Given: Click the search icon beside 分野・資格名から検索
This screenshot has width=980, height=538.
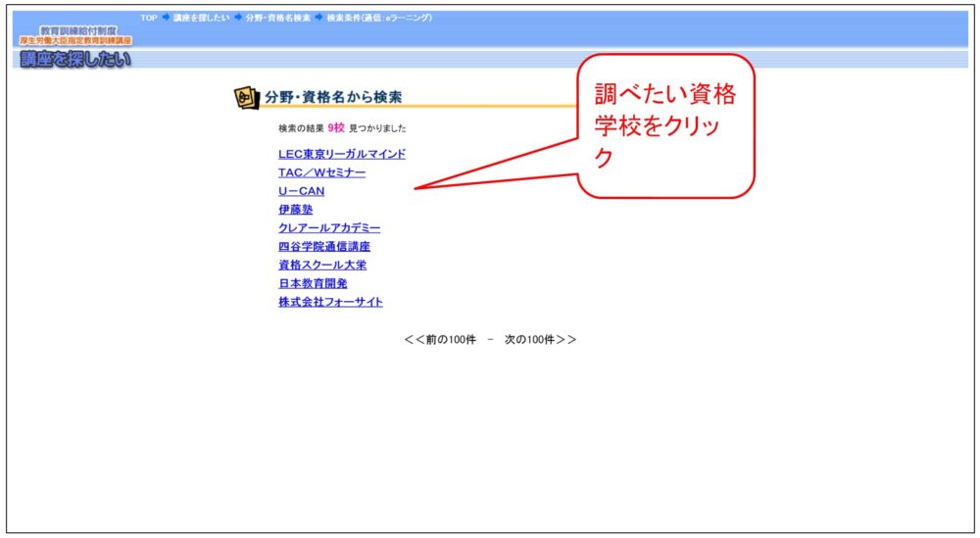Looking at the screenshot, I should click(x=246, y=97).
